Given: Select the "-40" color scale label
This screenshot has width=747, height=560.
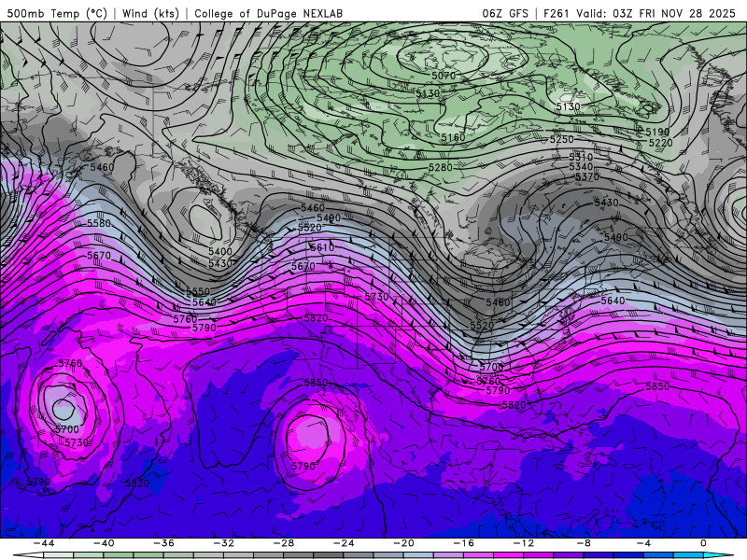Looking at the screenshot, I should (104, 543).
